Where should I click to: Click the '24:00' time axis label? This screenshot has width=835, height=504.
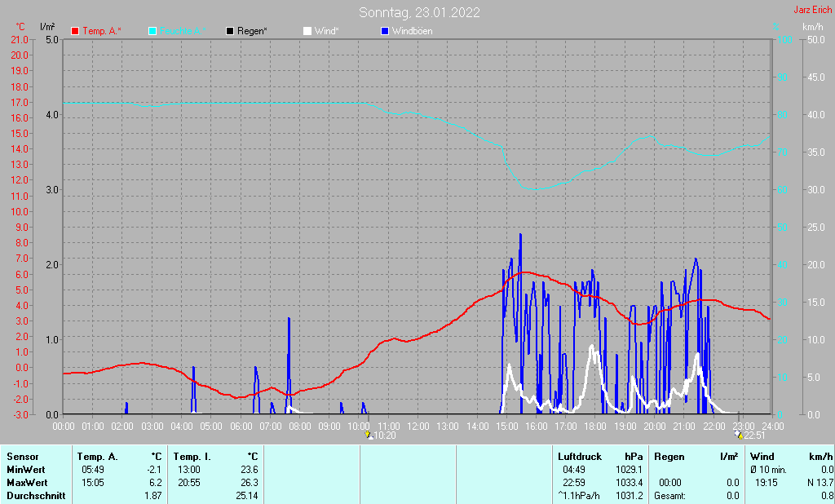(x=773, y=427)
